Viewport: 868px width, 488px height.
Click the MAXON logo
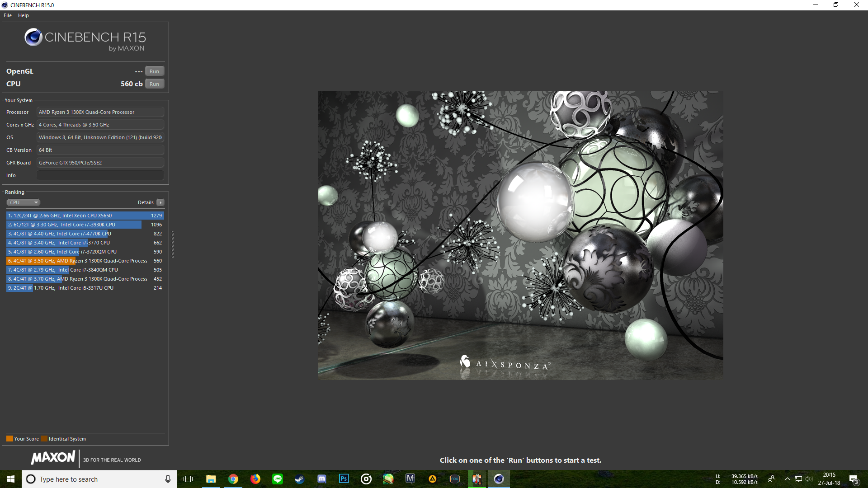point(53,457)
